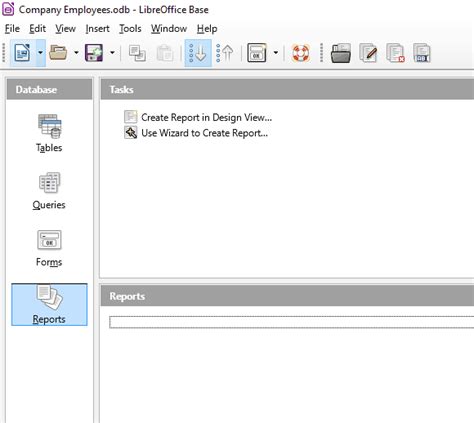Select Tables in Database pane
The image size is (474, 423).
point(49,133)
